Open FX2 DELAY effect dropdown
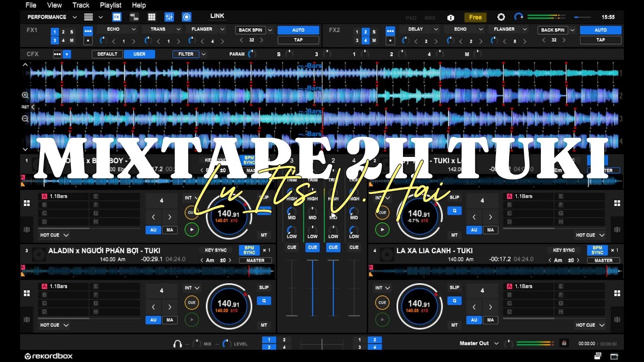The width and height of the screenshot is (644, 362). [422, 29]
